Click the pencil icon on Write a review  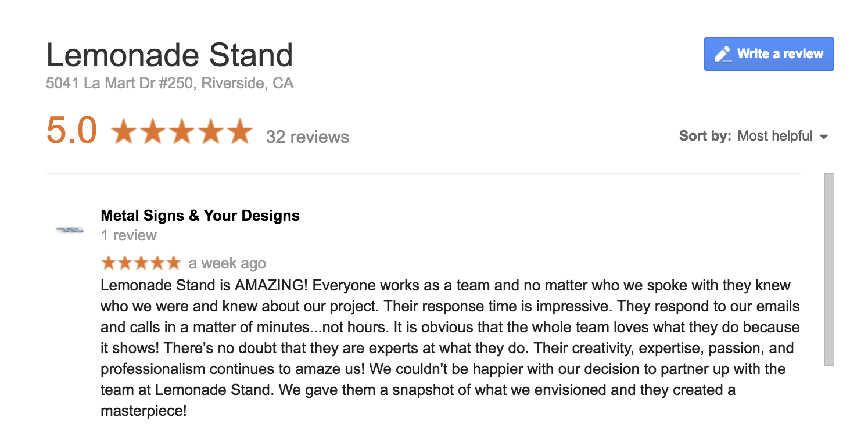(723, 54)
